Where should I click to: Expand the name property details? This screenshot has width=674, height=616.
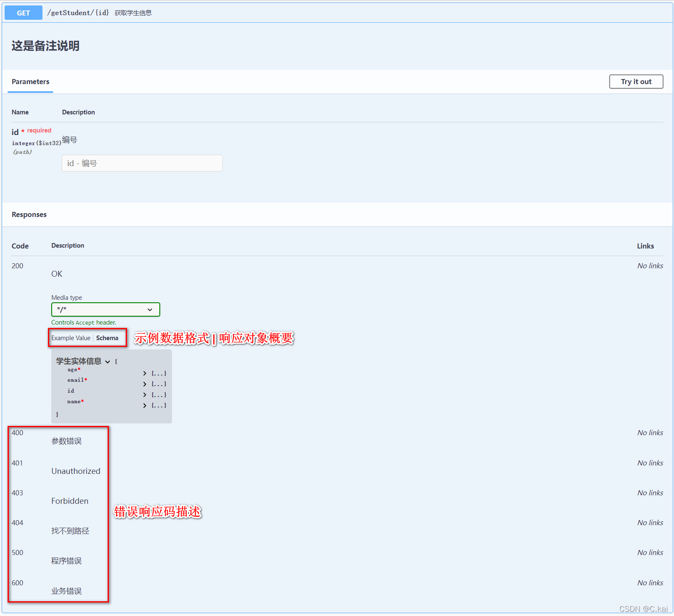(145, 405)
